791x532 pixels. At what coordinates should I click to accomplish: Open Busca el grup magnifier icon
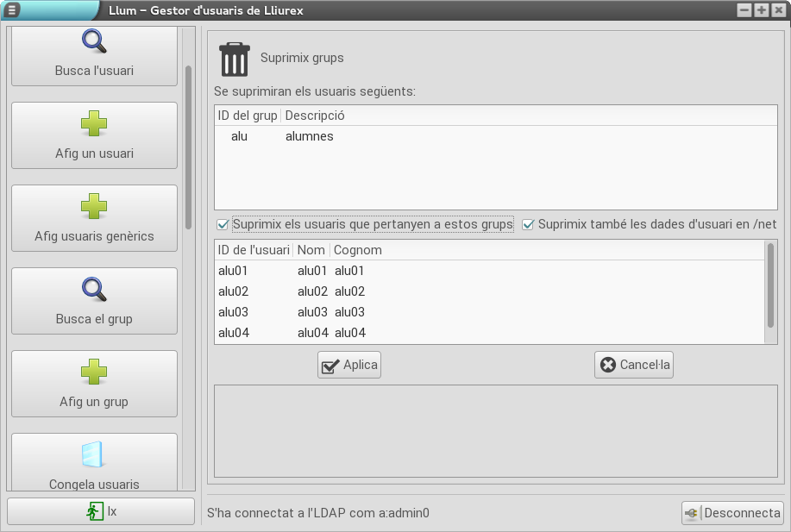tap(94, 290)
